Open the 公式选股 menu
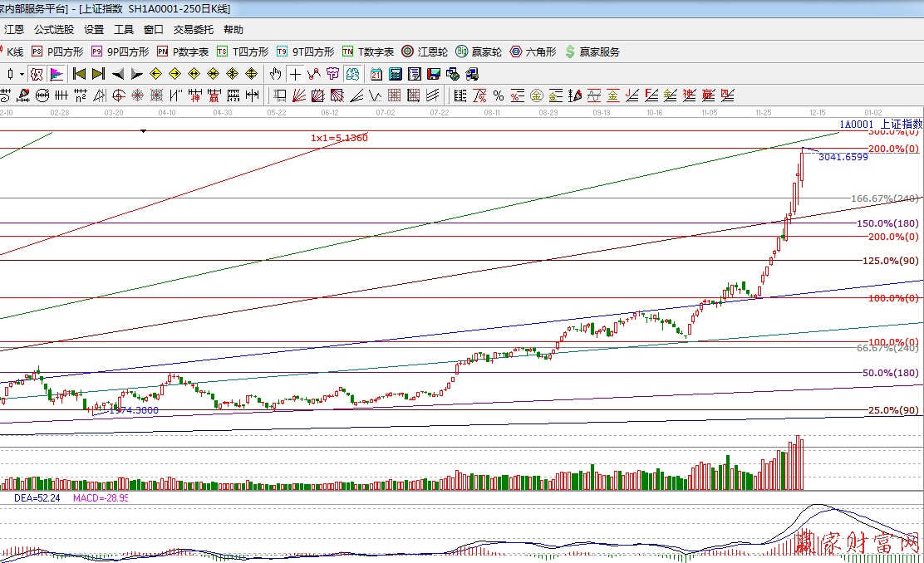The image size is (924, 563). (x=54, y=30)
